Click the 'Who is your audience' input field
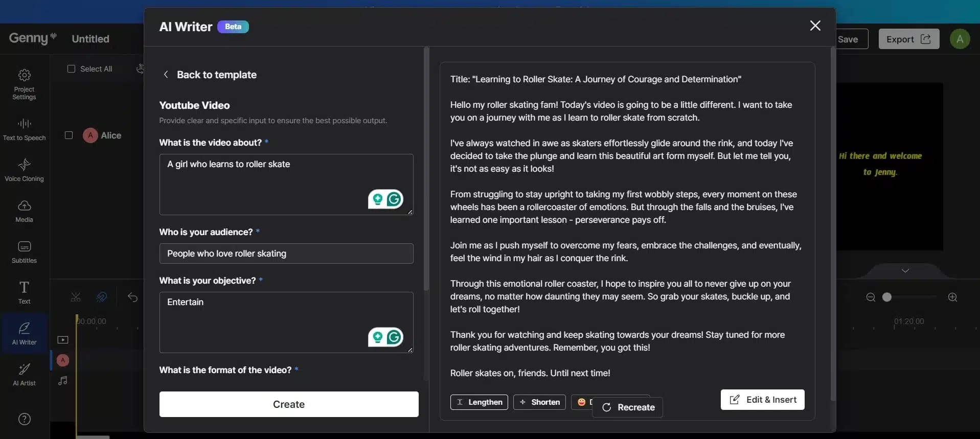 286,253
